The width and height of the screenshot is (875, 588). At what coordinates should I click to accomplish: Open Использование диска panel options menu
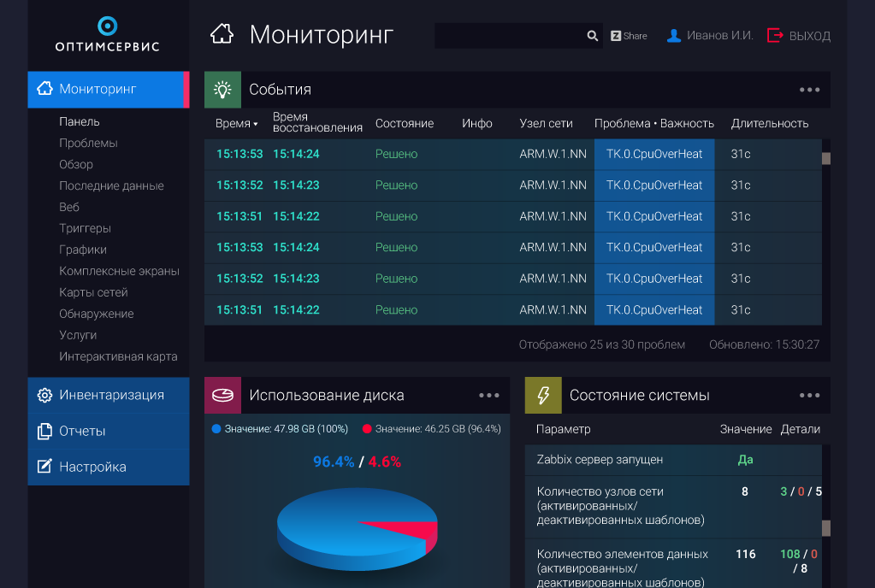[x=489, y=395]
